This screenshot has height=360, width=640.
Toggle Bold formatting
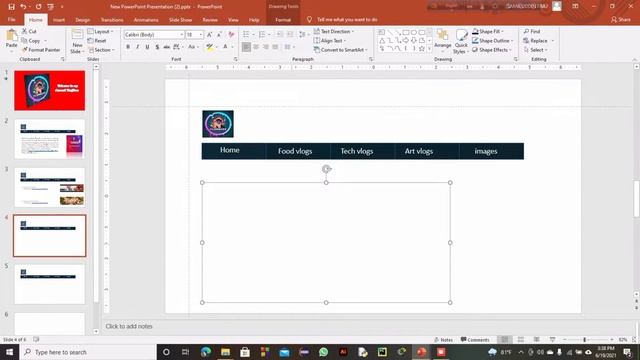[128, 47]
